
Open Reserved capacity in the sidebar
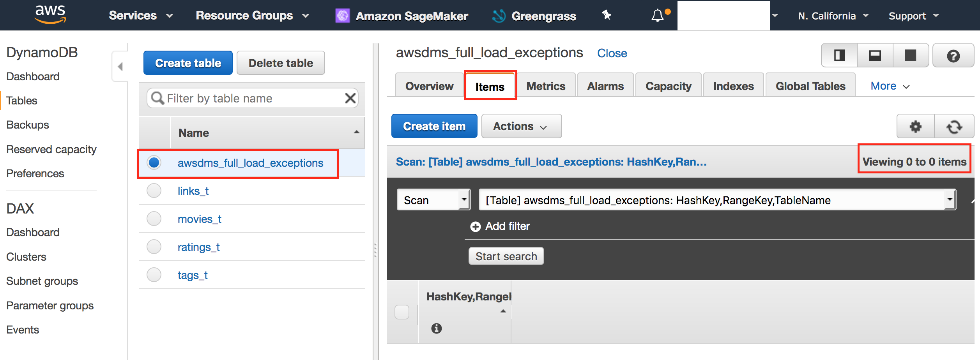coord(51,149)
